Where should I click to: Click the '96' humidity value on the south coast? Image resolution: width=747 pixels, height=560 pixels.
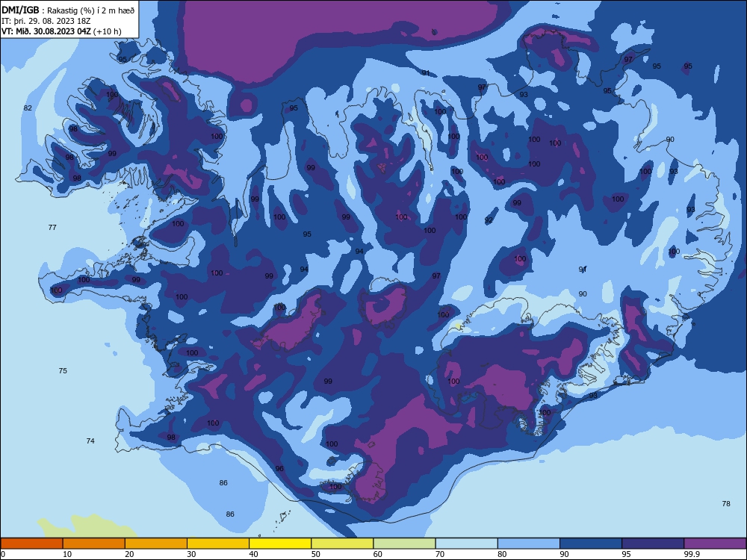(279, 469)
